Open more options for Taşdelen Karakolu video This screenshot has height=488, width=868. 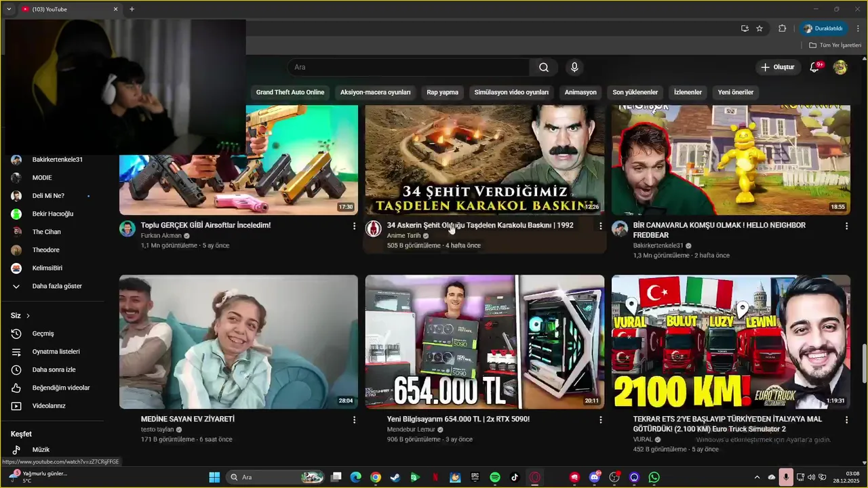600,226
